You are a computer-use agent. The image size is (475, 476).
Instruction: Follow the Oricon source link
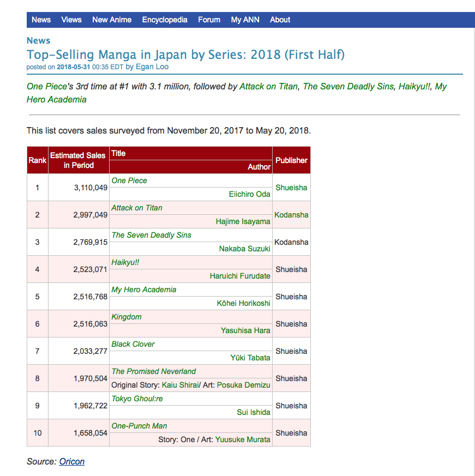click(x=71, y=462)
